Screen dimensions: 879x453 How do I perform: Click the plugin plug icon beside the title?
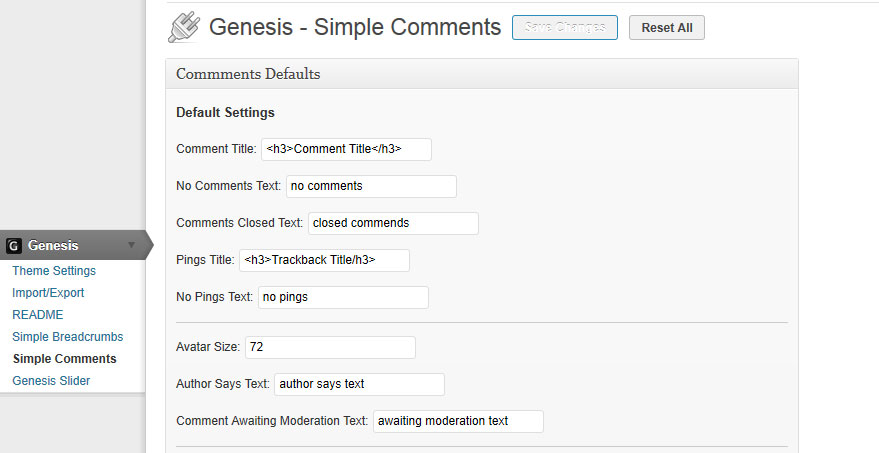(184, 28)
